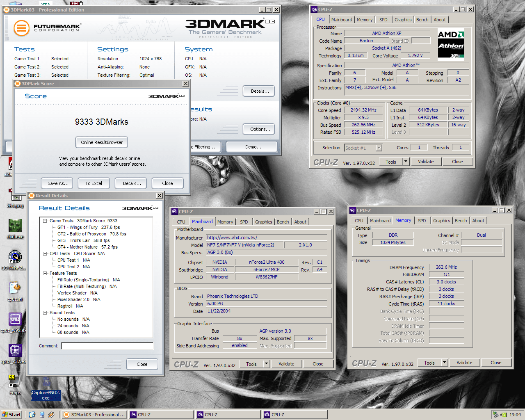Click into the Comment input field
This screenshot has height=420, width=525.
(x=107, y=346)
